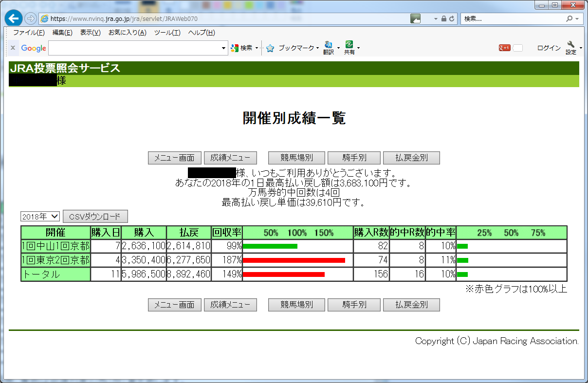Open the ツール(T) menu
The height and width of the screenshot is (383, 588).
pyautogui.click(x=167, y=33)
